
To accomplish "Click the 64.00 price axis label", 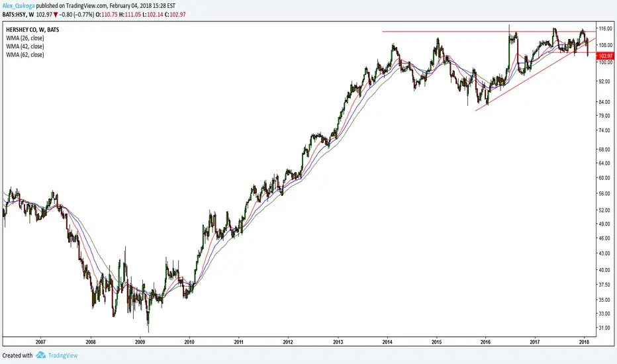I will 606,163.
